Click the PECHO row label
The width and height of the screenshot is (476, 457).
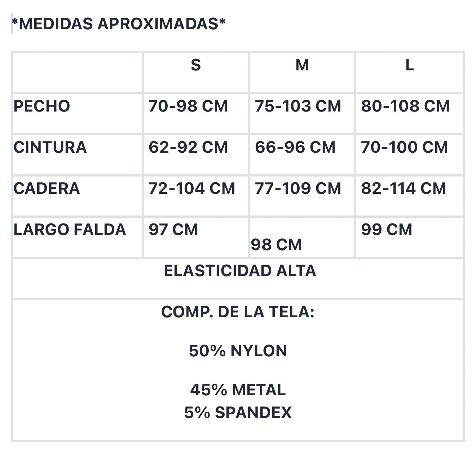[x=42, y=106]
